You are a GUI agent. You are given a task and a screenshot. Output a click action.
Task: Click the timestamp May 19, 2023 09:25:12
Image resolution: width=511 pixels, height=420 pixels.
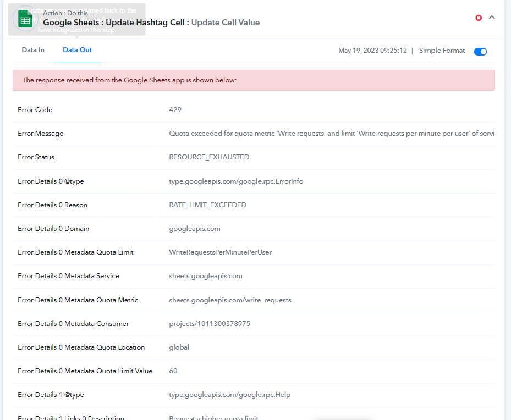pyautogui.click(x=372, y=51)
